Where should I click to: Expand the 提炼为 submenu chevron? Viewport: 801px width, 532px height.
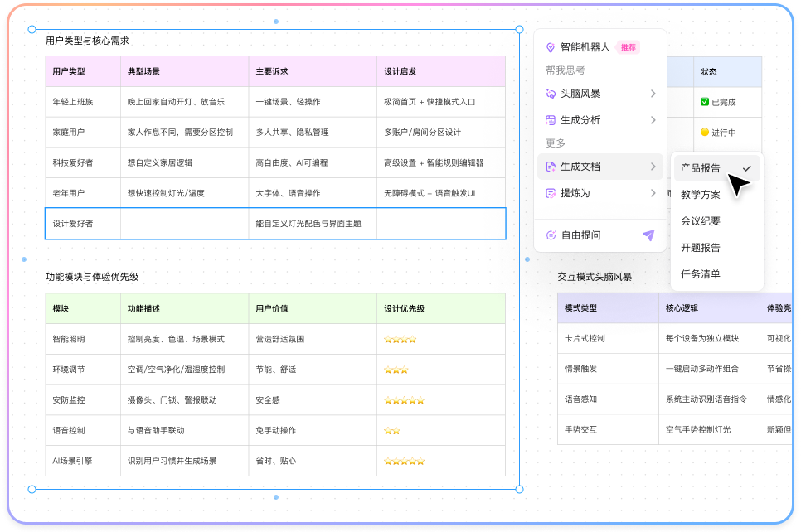tap(654, 194)
